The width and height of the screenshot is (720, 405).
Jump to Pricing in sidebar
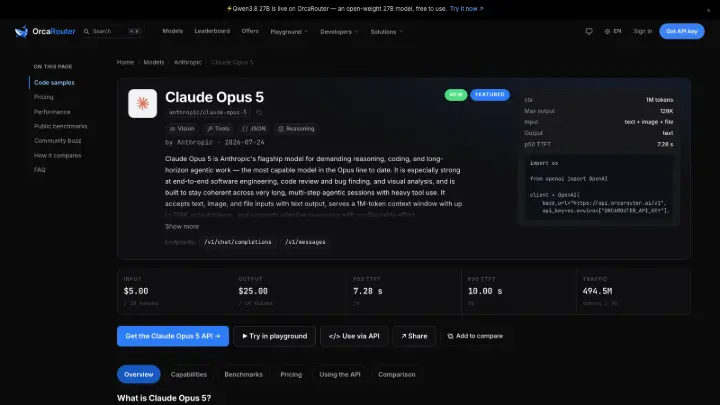44,97
